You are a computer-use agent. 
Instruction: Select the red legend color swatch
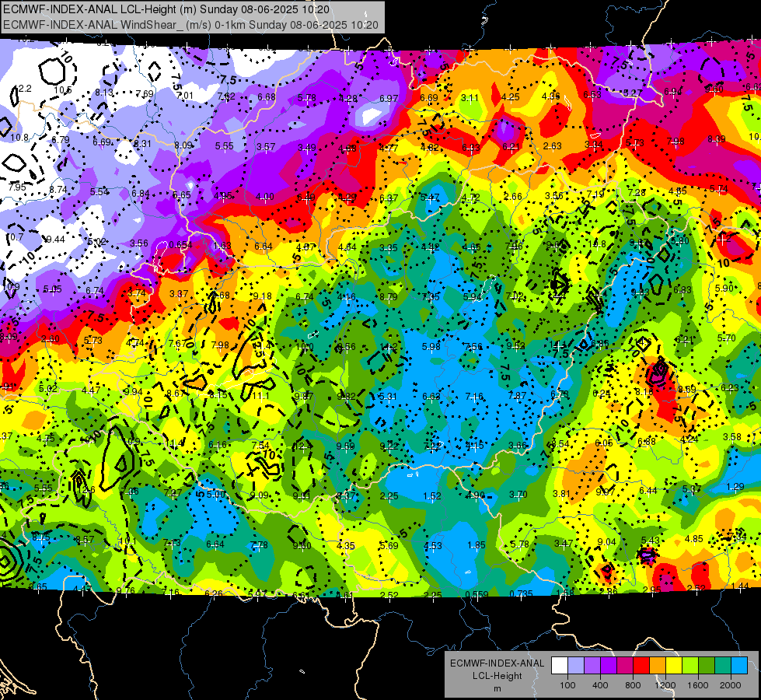(x=641, y=665)
